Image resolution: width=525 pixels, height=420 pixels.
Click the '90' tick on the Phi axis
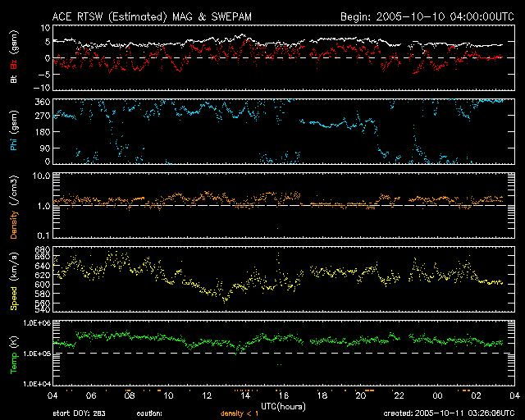point(45,148)
